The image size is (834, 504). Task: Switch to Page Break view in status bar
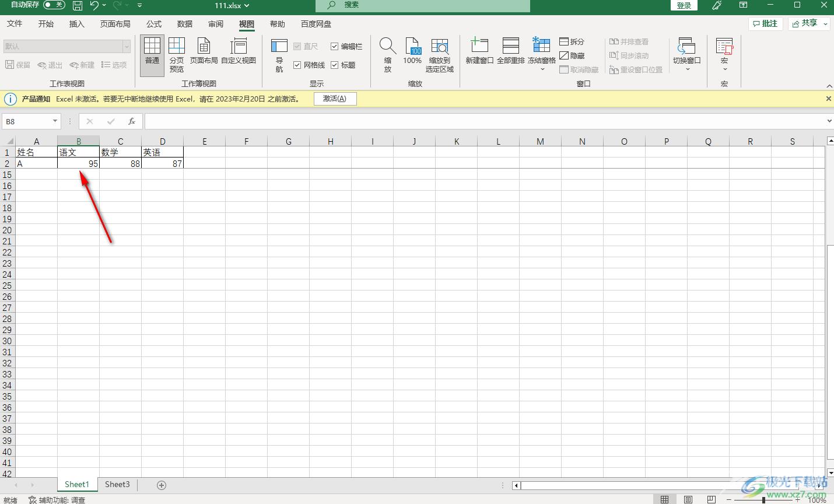point(712,500)
